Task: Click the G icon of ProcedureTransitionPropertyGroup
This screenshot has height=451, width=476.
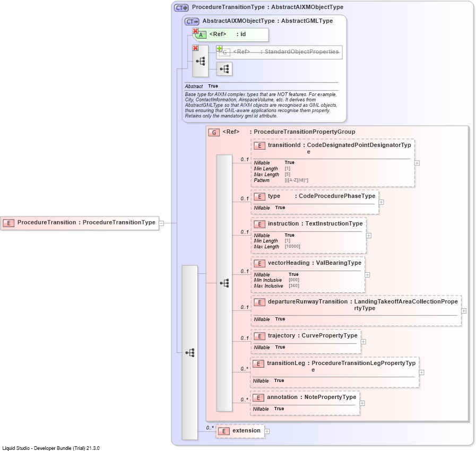Action: click(x=214, y=132)
